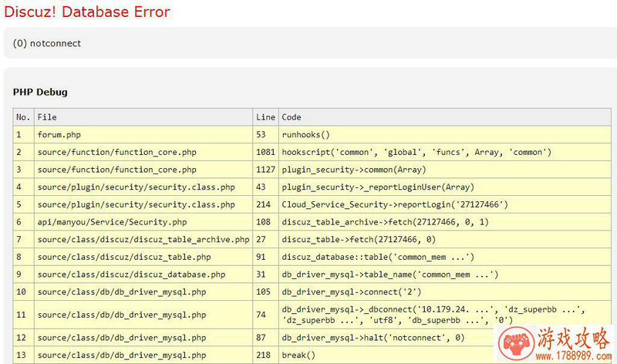
Task: Click the Code column header
Action: [292, 117]
